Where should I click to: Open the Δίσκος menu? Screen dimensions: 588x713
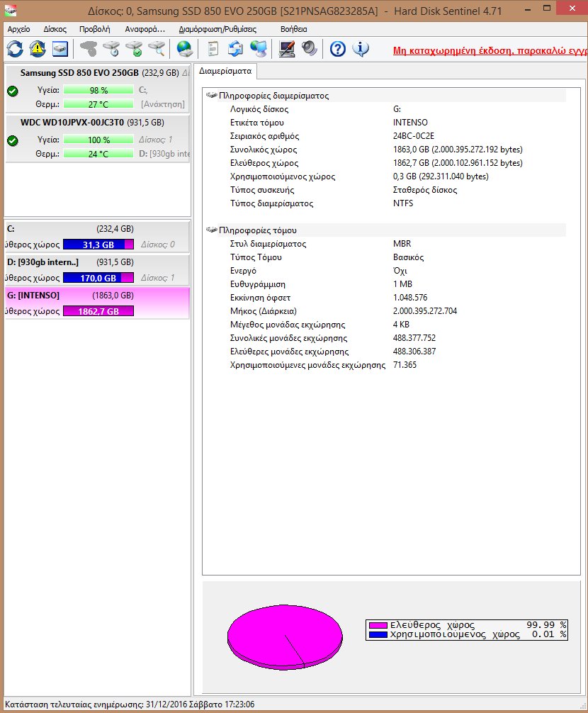click(x=55, y=29)
